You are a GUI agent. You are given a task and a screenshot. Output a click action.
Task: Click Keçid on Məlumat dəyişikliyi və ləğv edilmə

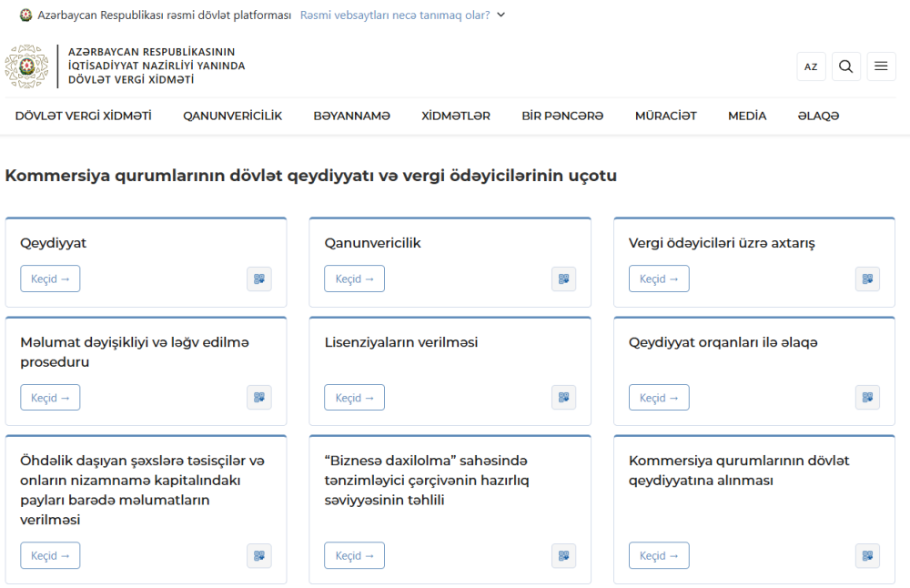point(50,398)
